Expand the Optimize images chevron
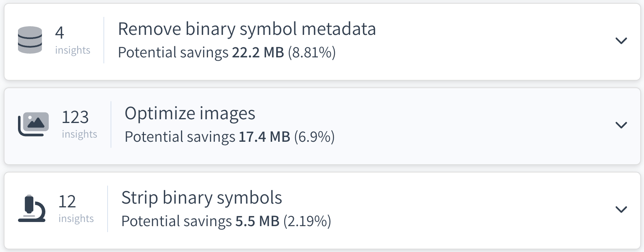Screen dimensions: 644x252 point(621,125)
